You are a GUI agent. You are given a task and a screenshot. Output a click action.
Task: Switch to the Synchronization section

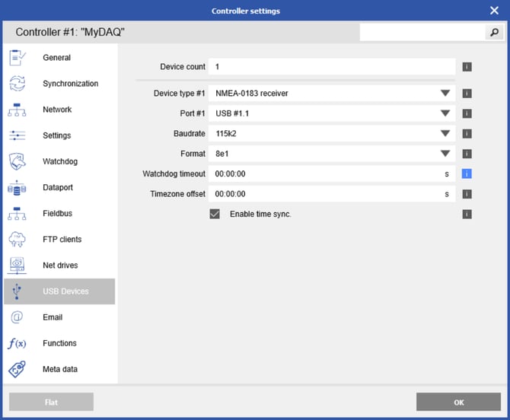coord(70,84)
